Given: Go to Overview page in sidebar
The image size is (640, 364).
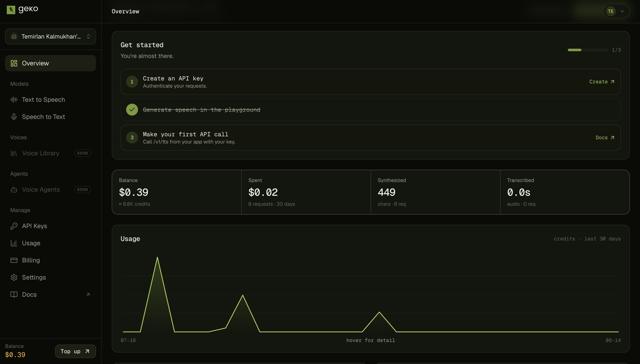Looking at the screenshot, I should coord(51,63).
